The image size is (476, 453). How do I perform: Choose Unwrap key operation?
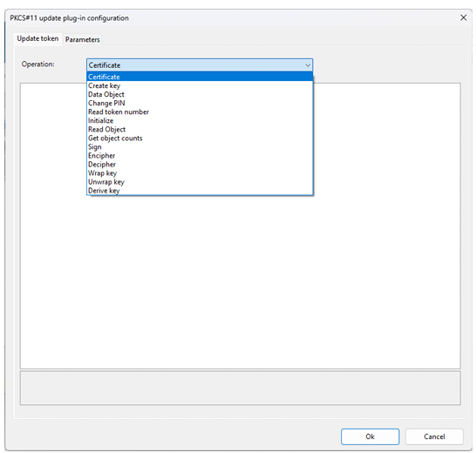200,182
